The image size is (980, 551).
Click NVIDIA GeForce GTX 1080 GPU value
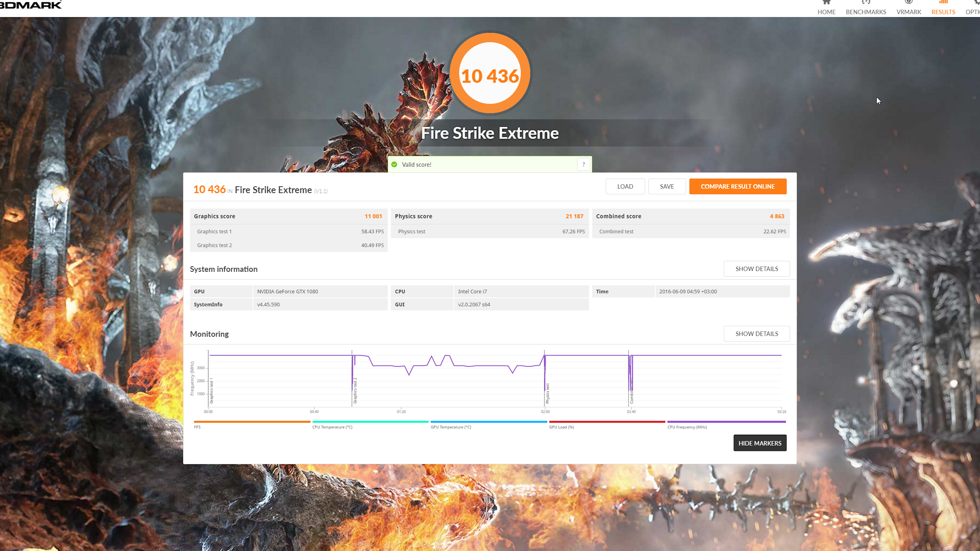click(287, 291)
